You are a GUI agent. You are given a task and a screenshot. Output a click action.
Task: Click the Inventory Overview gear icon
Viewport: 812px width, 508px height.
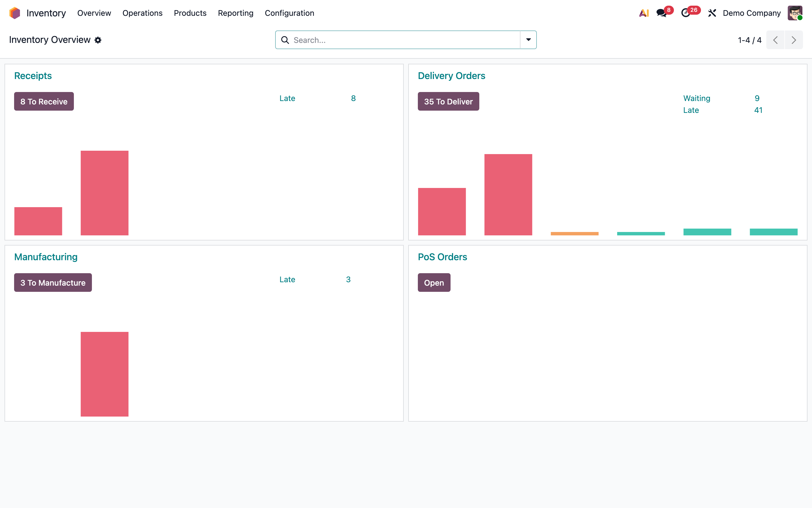coord(98,40)
